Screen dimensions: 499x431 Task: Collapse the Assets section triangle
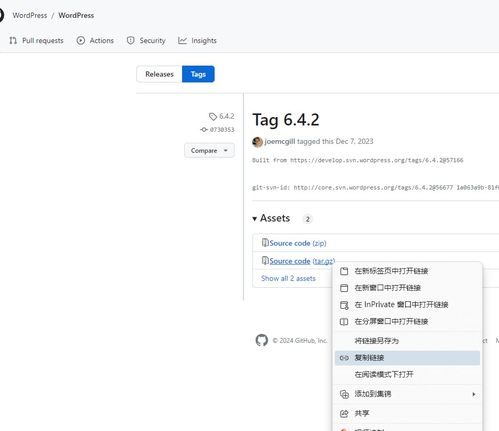click(255, 219)
